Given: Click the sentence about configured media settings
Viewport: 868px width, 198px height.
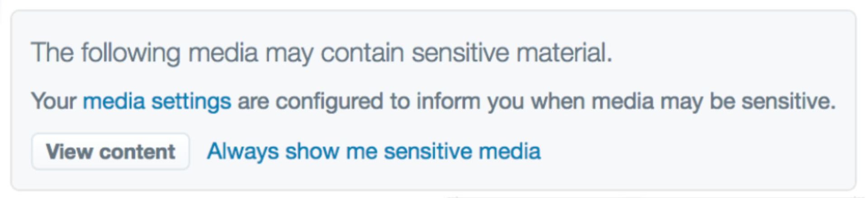Looking at the screenshot, I should (x=497, y=101).
